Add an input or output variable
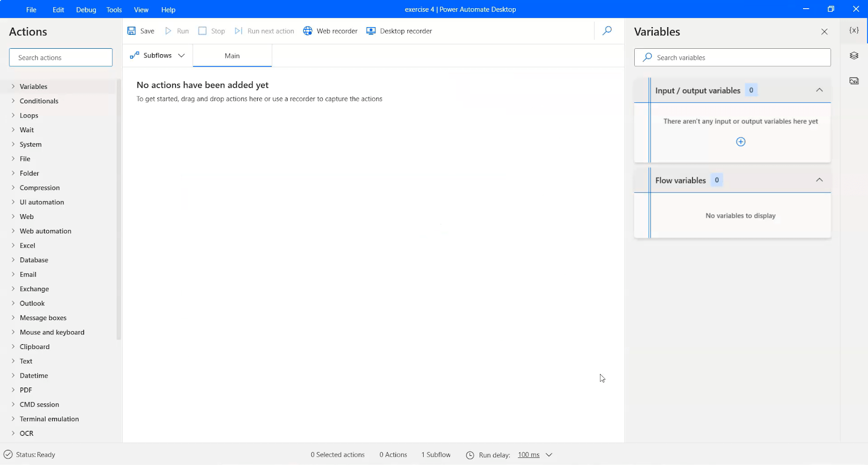Screen dimensions: 868x465 click(741, 142)
